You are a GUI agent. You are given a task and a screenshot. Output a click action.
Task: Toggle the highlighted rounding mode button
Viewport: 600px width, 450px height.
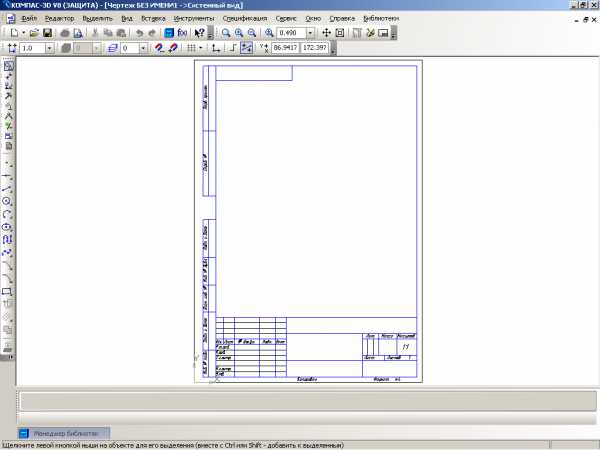click(246, 48)
